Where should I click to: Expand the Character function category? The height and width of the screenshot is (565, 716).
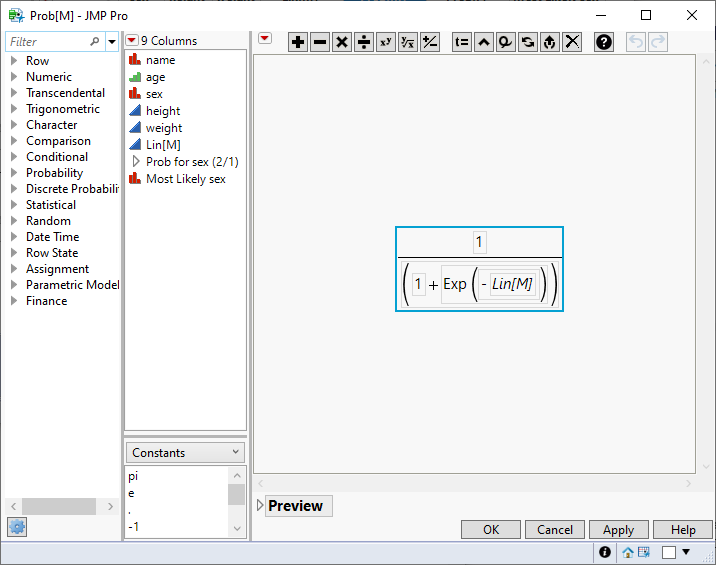tap(14, 125)
